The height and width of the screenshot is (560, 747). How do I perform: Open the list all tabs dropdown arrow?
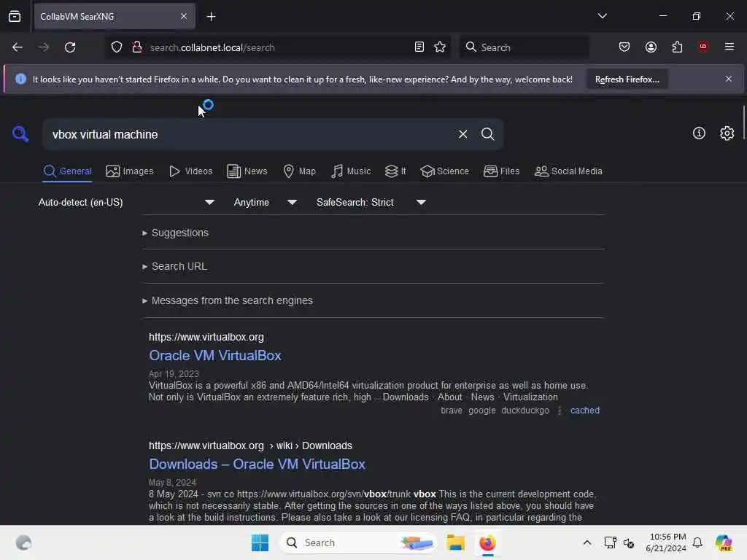tap(602, 16)
